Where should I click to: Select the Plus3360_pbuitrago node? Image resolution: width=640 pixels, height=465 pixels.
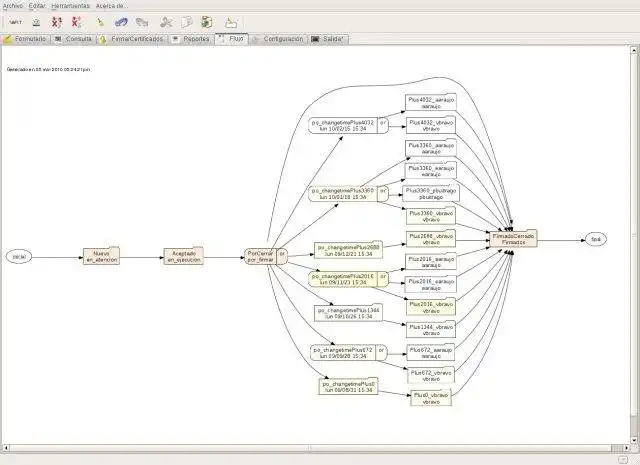click(x=431, y=194)
